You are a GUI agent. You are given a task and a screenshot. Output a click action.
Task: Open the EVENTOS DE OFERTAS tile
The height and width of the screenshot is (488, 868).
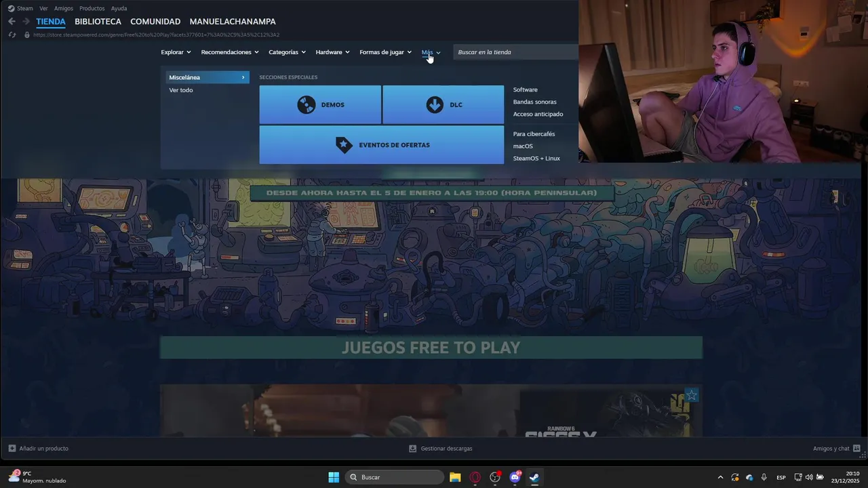click(x=382, y=145)
